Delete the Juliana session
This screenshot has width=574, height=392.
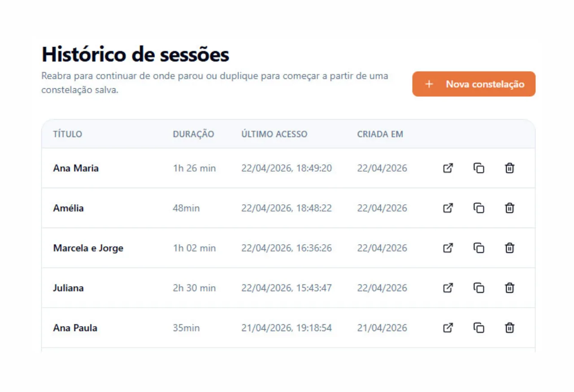pos(509,288)
